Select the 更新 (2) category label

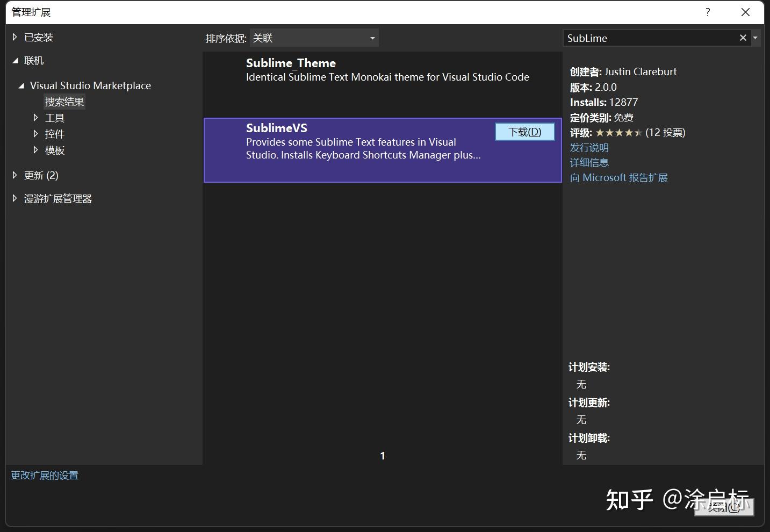(x=41, y=175)
